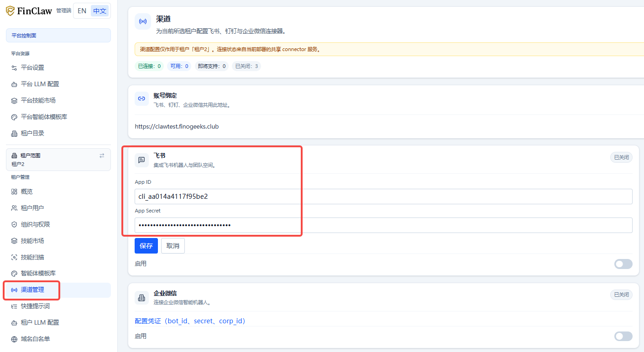Open the 租户范围 租户2 selector
The width and height of the screenshot is (644, 352).
tap(58, 160)
